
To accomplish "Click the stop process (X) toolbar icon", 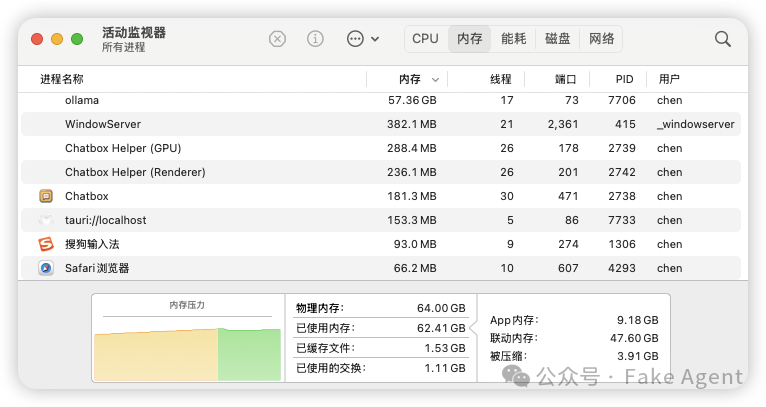I will tap(277, 39).
